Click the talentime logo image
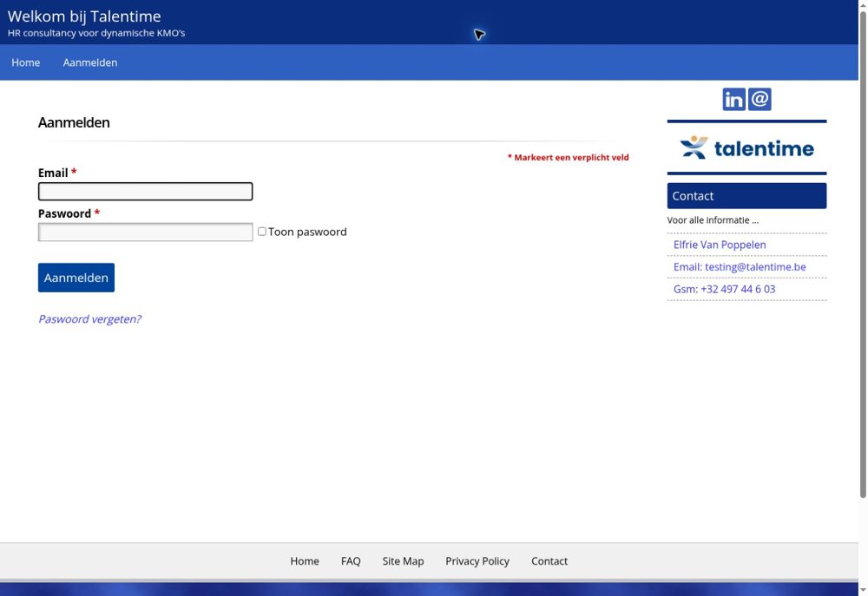This screenshot has height=596, width=868. [x=746, y=147]
